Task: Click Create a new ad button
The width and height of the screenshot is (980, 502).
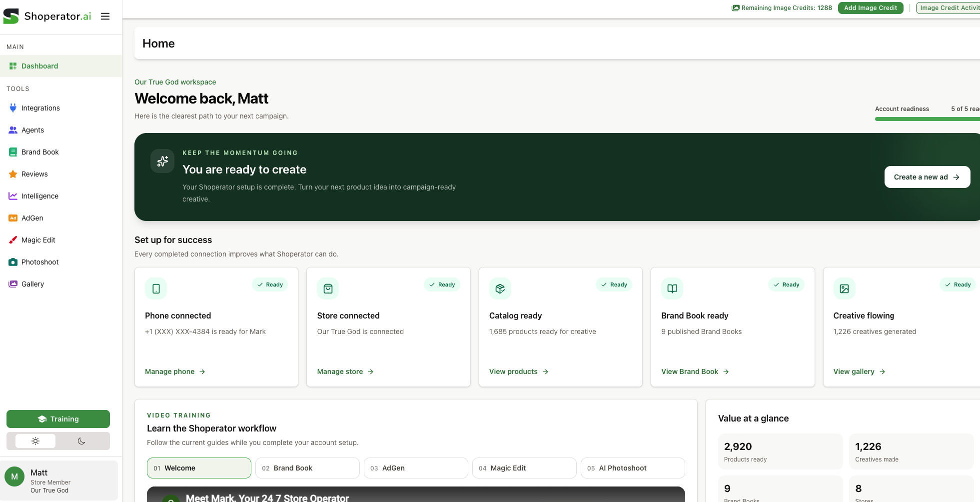Action: click(927, 177)
